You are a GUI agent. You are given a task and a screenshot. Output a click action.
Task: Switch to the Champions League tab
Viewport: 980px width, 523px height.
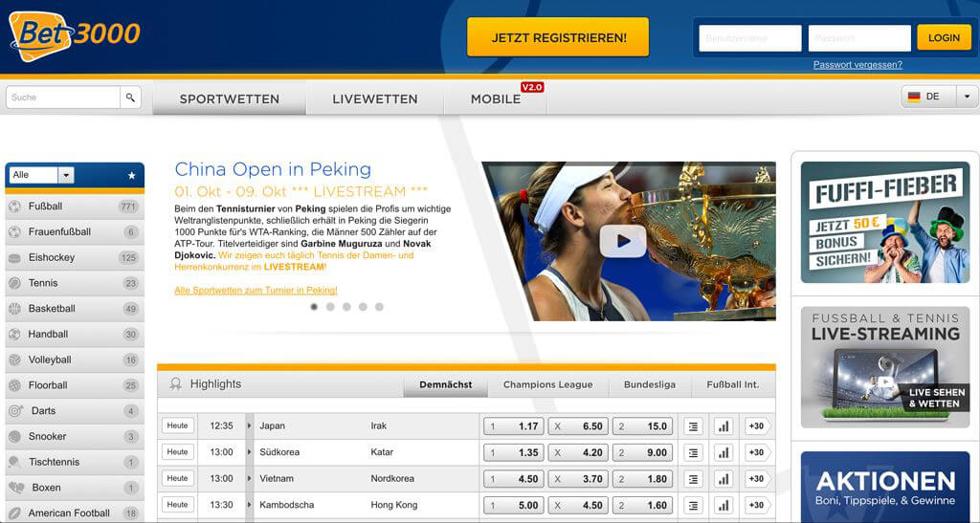(x=548, y=384)
